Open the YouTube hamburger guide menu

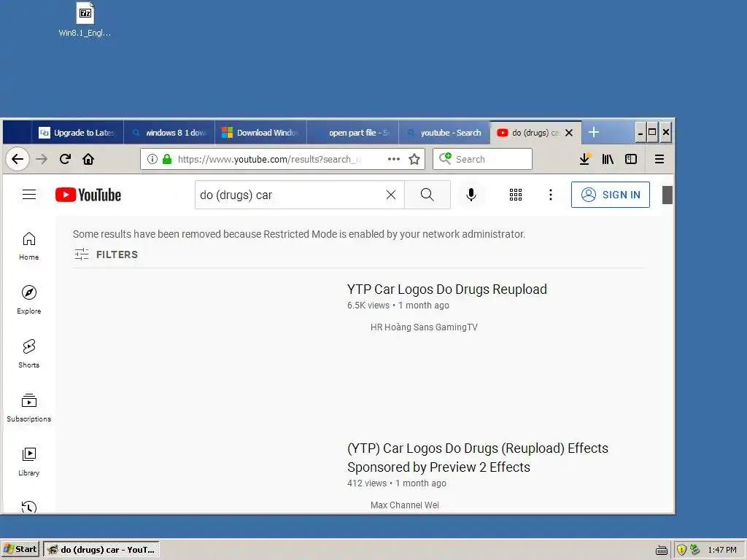[29, 194]
